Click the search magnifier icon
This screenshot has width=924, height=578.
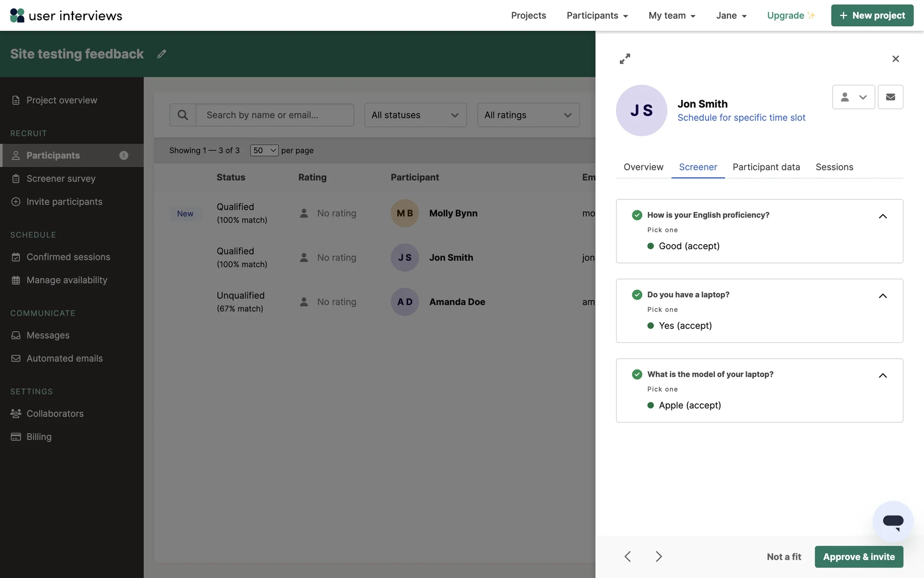[183, 115]
